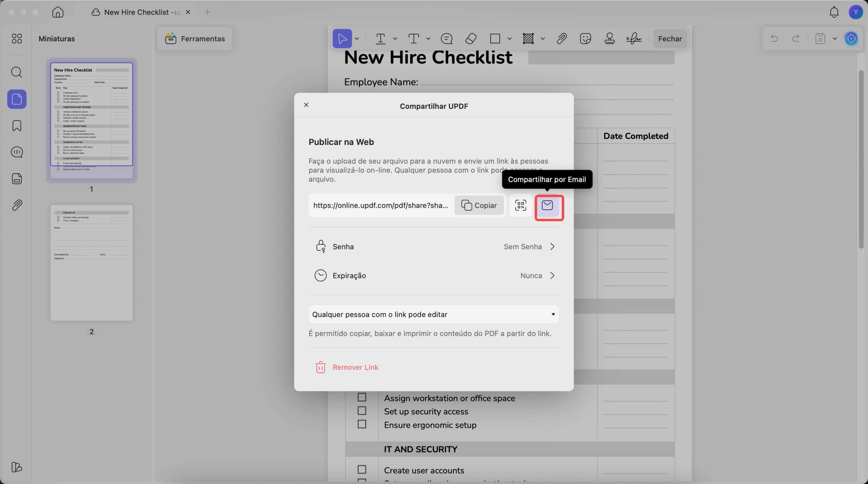Check the Create user accounts box
Image resolution: width=868 pixels, height=484 pixels.
[362, 469]
